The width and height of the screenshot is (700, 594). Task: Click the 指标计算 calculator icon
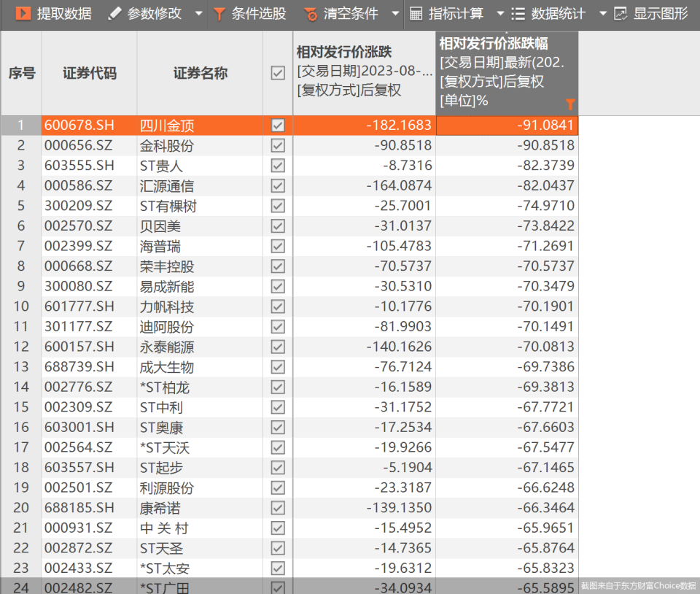[416, 14]
